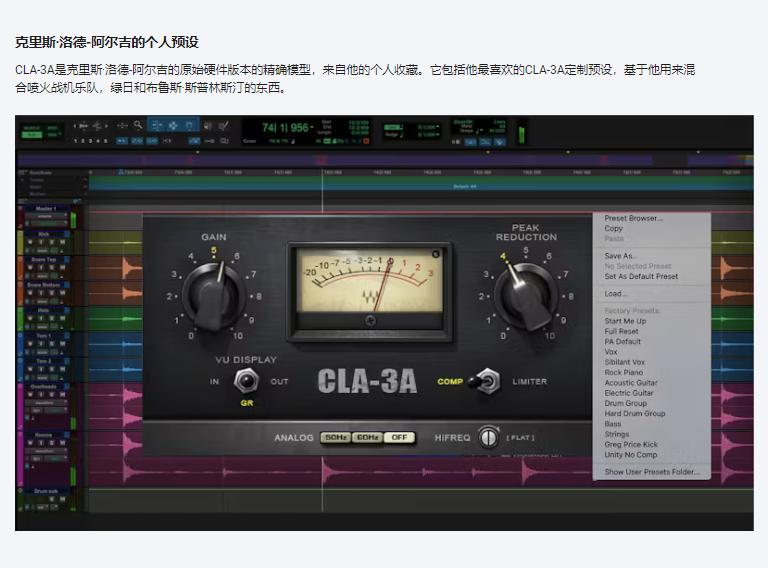The height and width of the screenshot is (568, 768).
Task: Open Grid value dropdown
Action: pyautogui.click(x=437, y=127)
